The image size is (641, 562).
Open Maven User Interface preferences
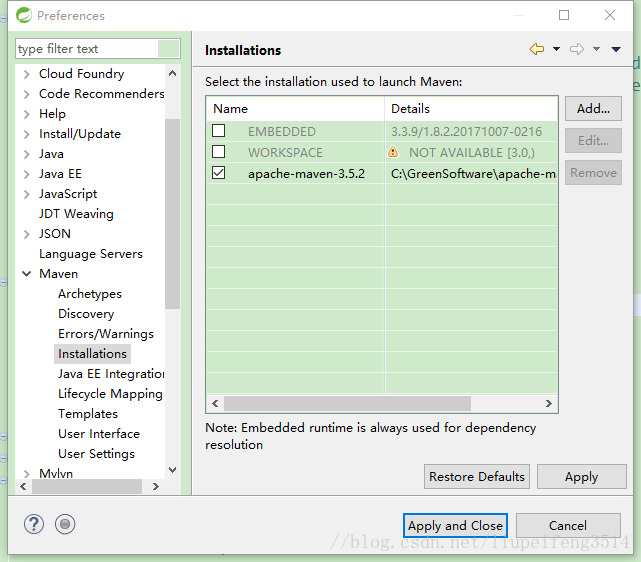click(x=99, y=434)
